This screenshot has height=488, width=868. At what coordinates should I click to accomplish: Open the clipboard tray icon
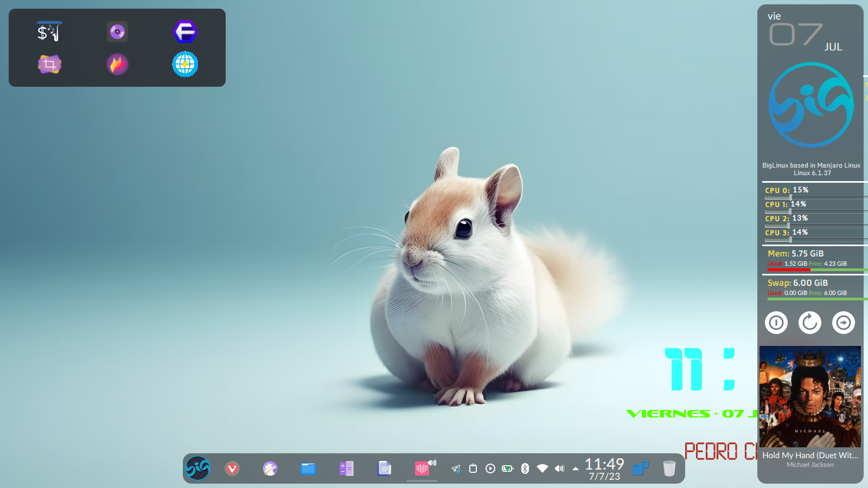tap(473, 468)
